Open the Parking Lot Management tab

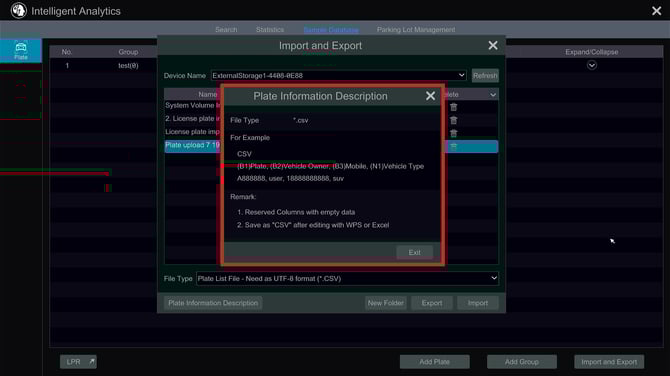click(416, 29)
